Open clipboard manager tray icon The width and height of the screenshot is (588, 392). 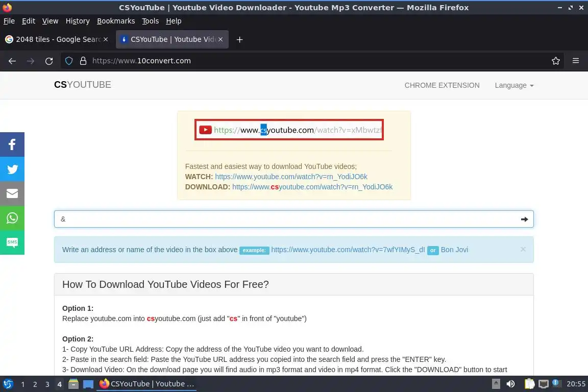(x=529, y=384)
